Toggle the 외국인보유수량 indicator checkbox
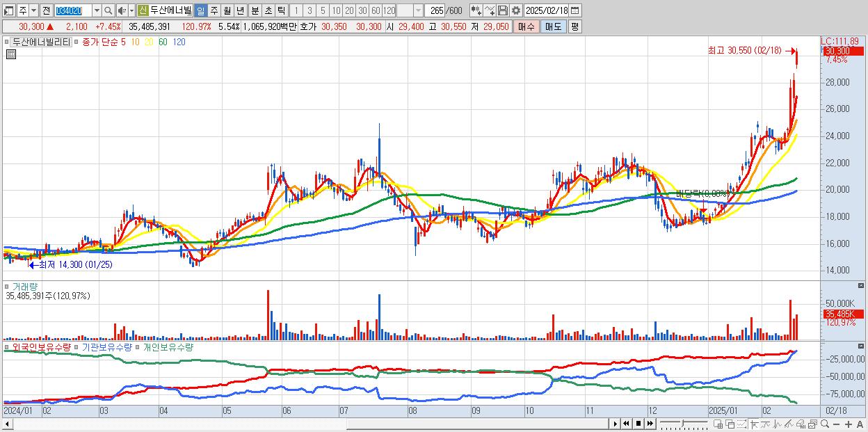Screen dimensions: 868x432 point(7,346)
